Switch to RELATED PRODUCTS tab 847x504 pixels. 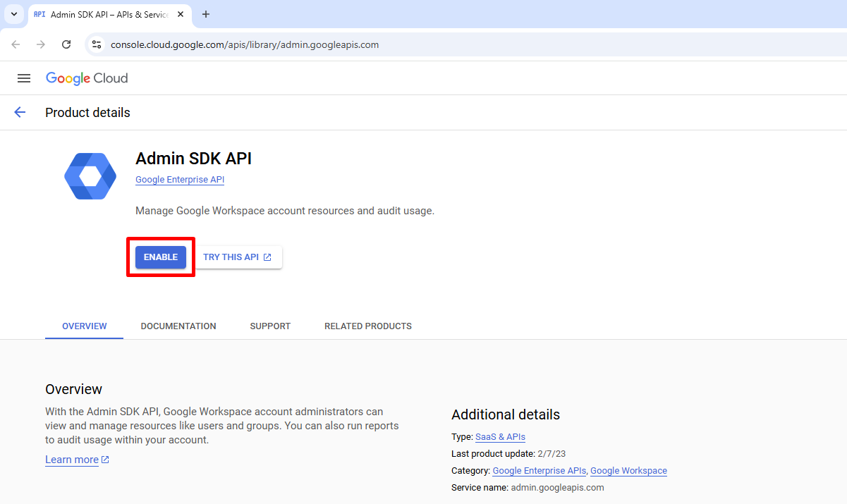pos(368,326)
